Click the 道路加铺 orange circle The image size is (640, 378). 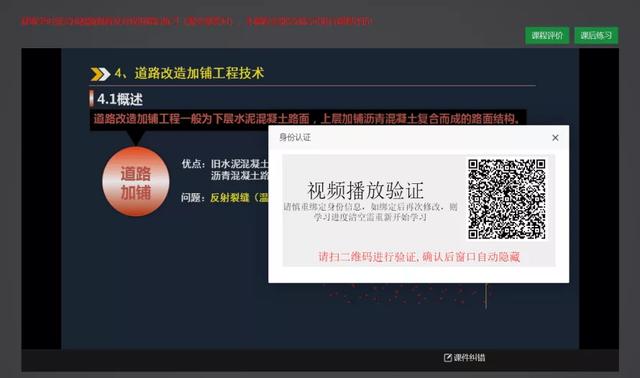[136, 182]
